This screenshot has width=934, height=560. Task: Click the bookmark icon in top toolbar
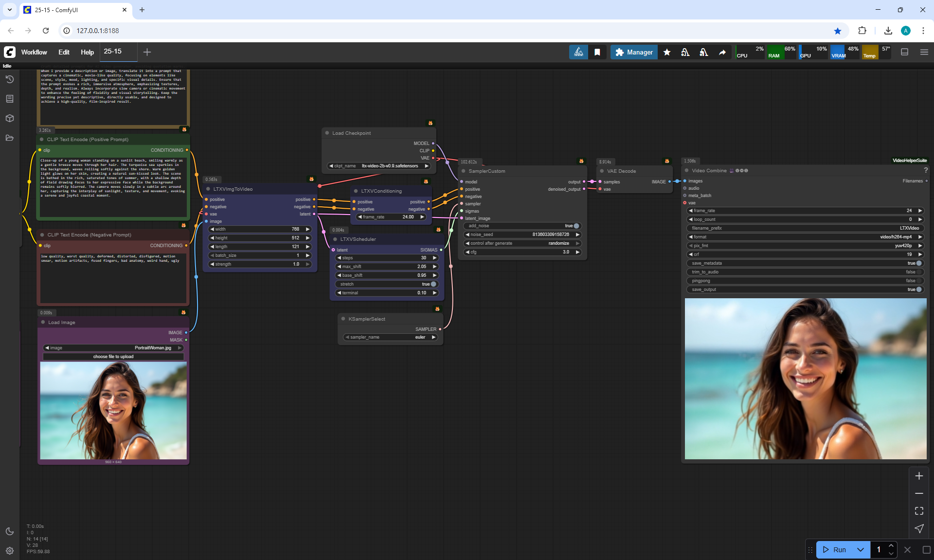tap(597, 52)
